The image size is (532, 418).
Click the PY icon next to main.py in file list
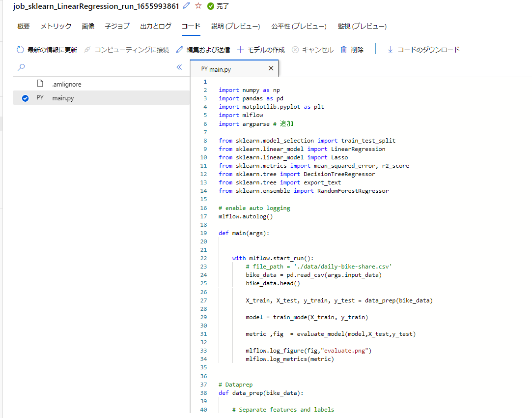(x=40, y=98)
